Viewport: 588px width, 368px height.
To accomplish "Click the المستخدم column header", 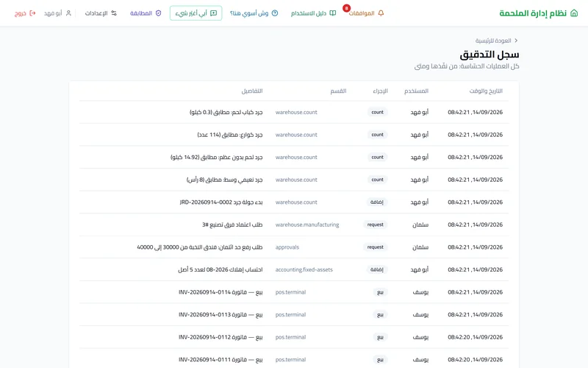I will click(416, 91).
